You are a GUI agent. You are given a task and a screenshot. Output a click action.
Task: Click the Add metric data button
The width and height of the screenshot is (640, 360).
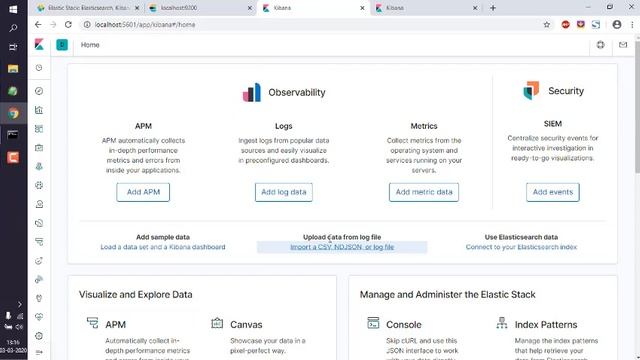(x=424, y=192)
